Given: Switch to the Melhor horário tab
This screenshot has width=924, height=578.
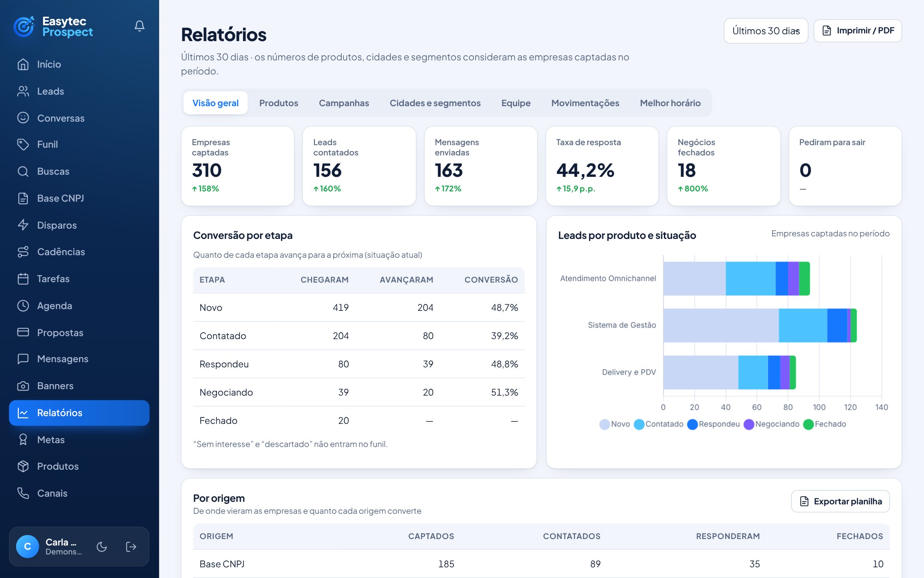Looking at the screenshot, I should [670, 103].
